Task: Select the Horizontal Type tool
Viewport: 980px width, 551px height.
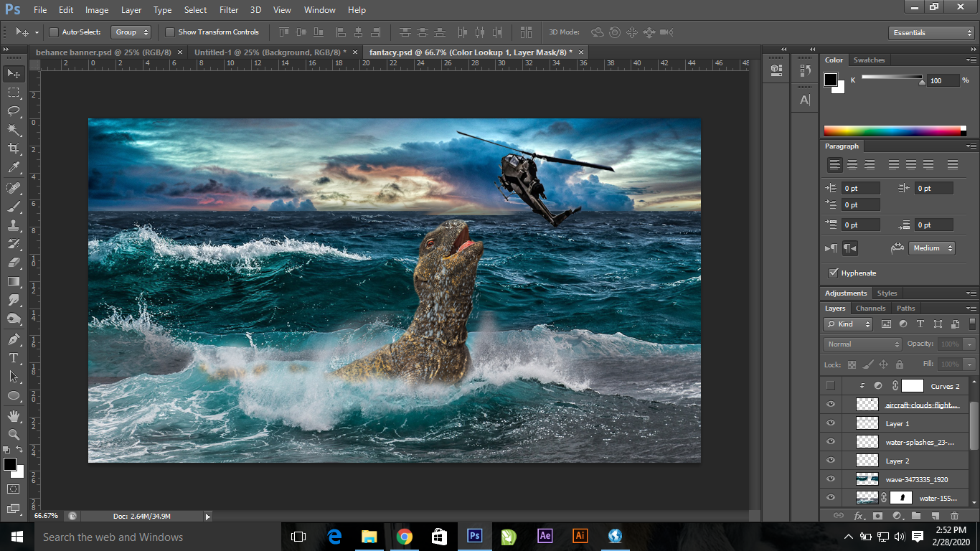Action: [14, 357]
